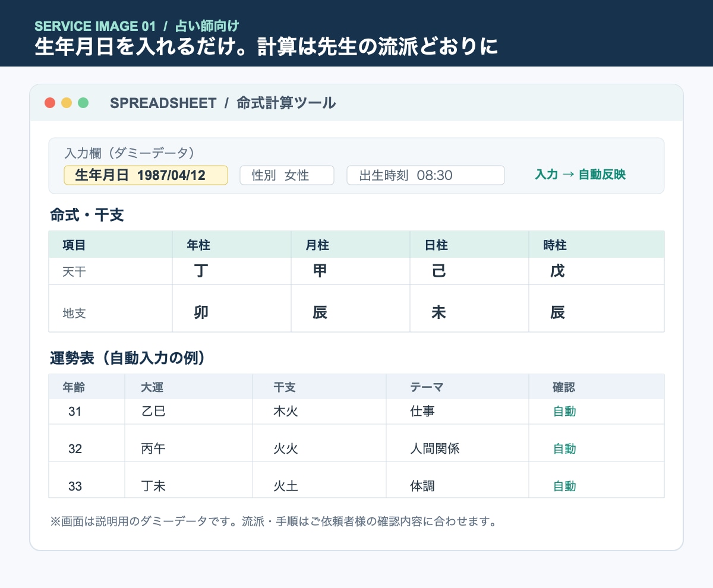This screenshot has height=588, width=713.
Task: Select the 木火 cell
Action: pyautogui.click(x=320, y=412)
